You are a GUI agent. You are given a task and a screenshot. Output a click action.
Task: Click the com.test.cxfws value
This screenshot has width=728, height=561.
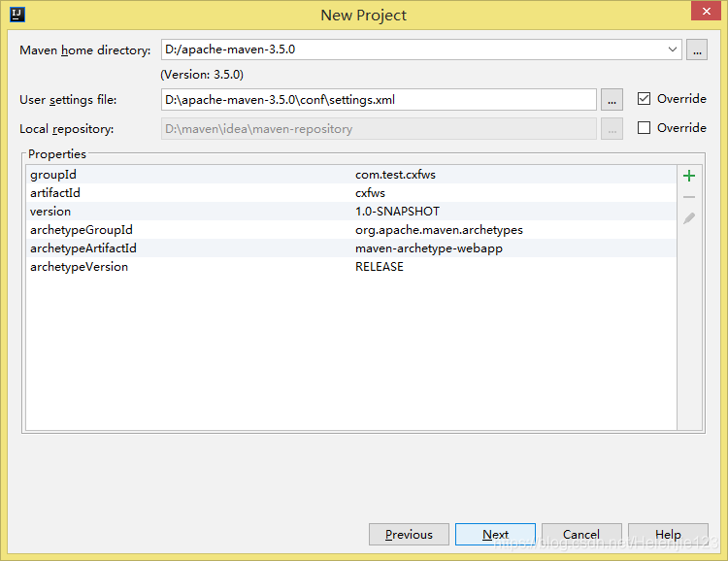click(396, 175)
